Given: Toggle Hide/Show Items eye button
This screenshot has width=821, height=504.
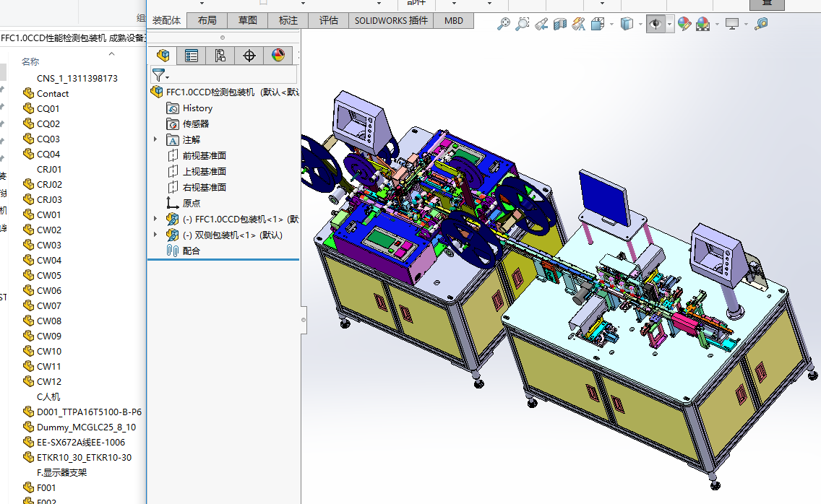Looking at the screenshot, I should coord(655,24).
